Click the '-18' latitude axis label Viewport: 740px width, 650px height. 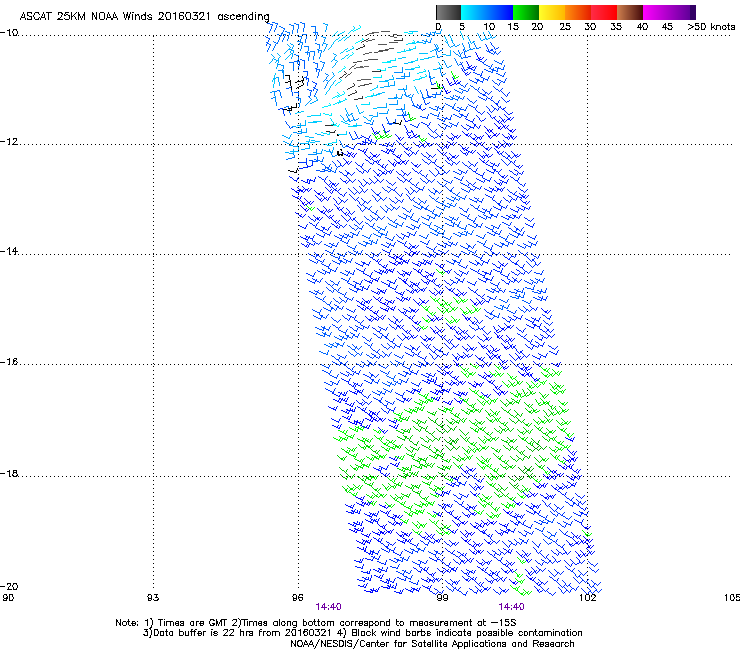pyautogui.click(x=9, y=473)
